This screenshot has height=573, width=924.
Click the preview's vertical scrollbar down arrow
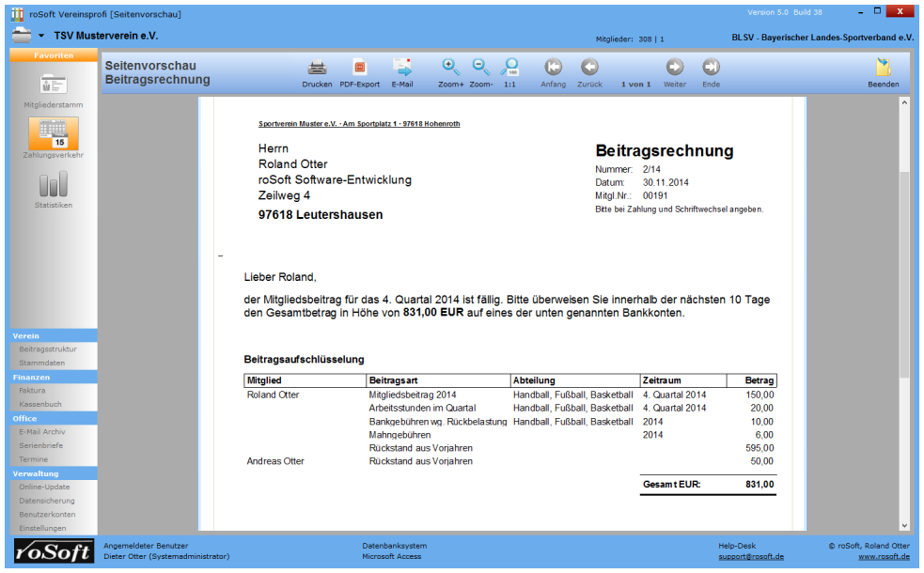coord(904,526)
